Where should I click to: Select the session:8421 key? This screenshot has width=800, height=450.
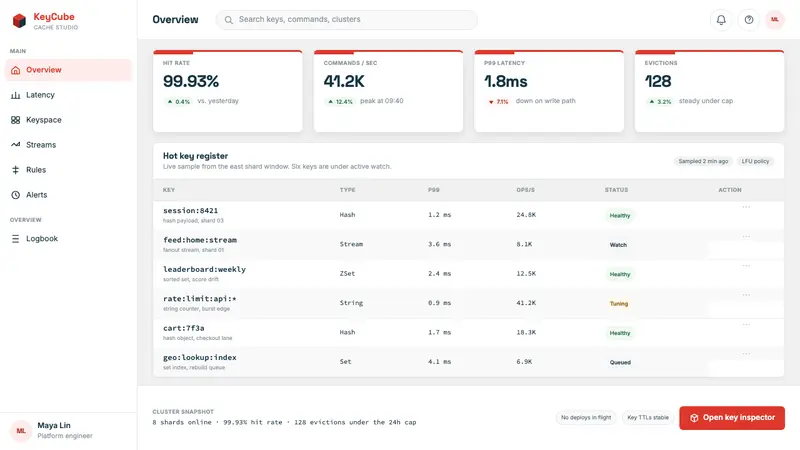[x=190, y=211]
